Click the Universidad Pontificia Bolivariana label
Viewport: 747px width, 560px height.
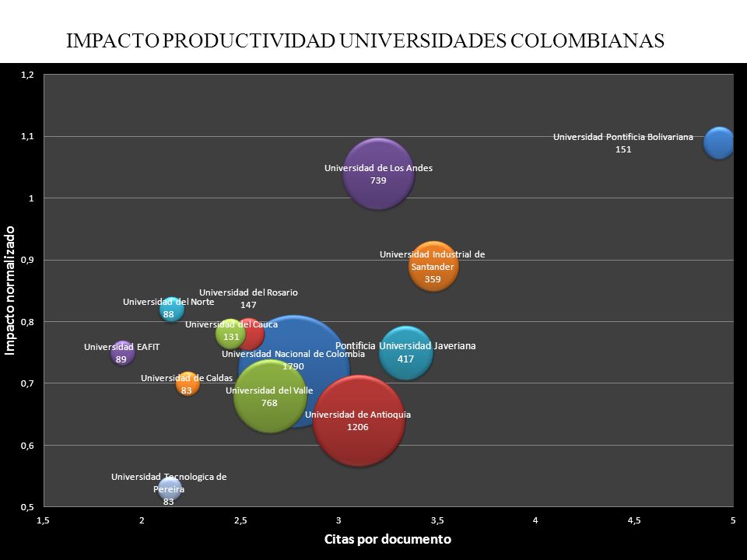point(623,137)
